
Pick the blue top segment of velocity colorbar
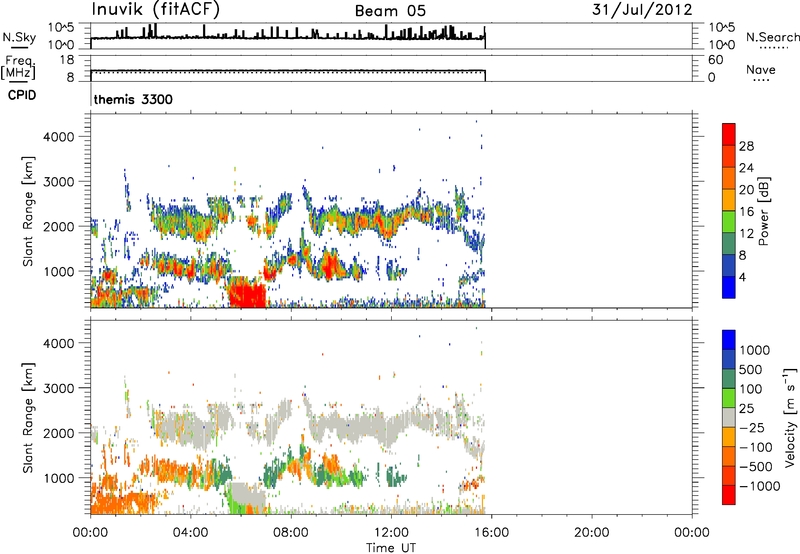pos(729,340)
